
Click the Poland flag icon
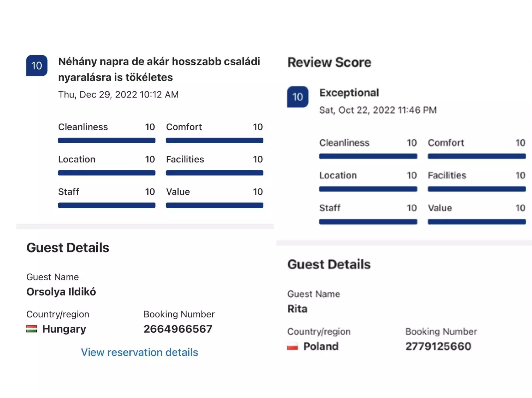pos(293,346)
